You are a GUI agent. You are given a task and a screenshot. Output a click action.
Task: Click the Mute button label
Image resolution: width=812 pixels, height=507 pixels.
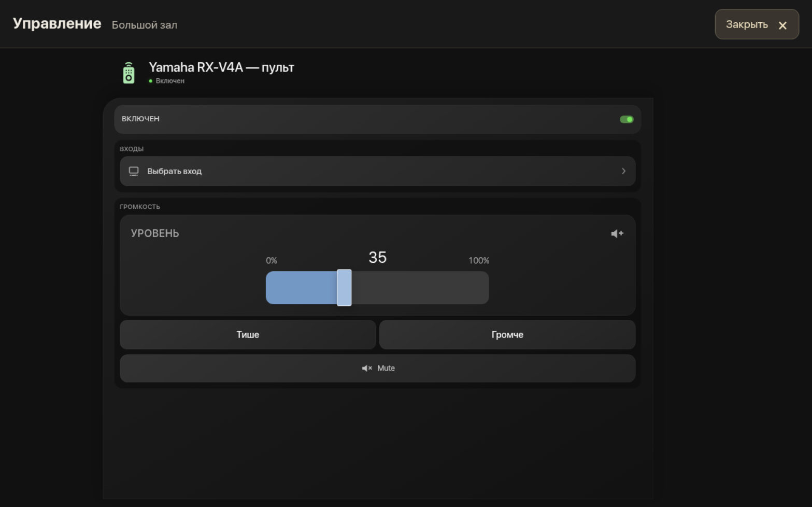click(x=386, y=368)
